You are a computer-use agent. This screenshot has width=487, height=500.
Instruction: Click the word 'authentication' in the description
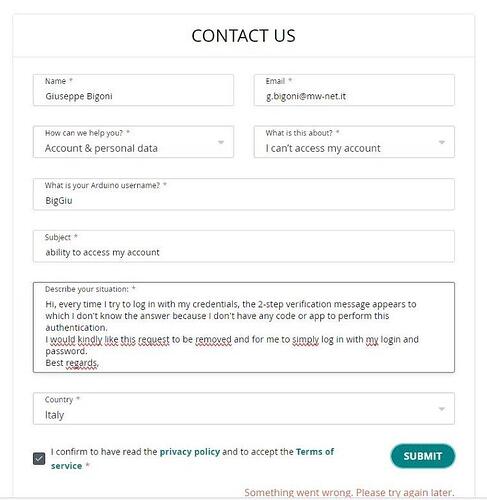point(76,328)
